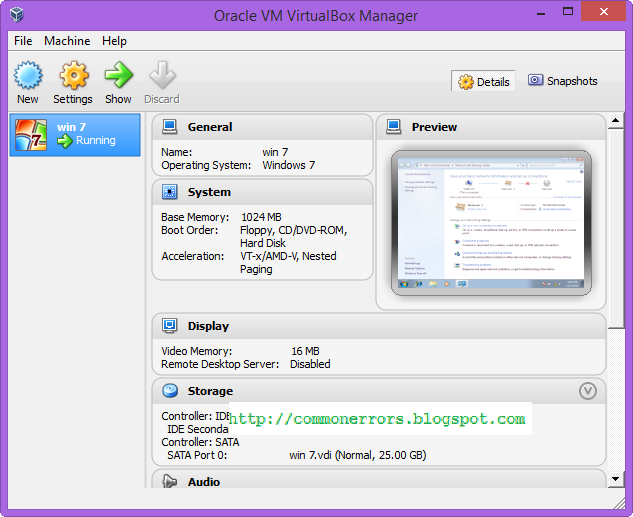Click the VM preview thumbnail
Screen dimensions: 633x517
tap(491, 223)
